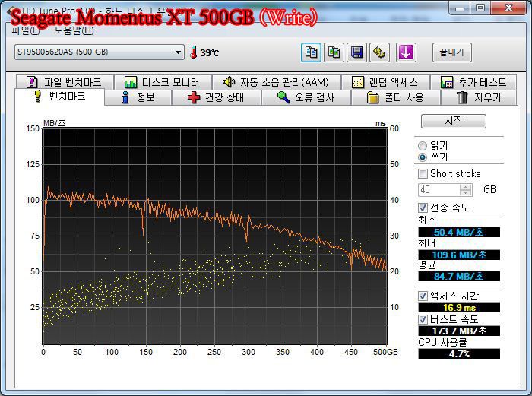Viewport: 532px width, 396px height.
Task: Switch to the 디스크 모니터 tab
Action: click(163, 82)
